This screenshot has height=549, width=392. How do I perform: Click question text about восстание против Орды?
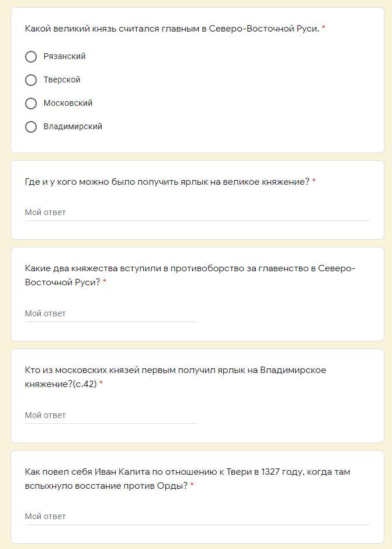point(188,479)
